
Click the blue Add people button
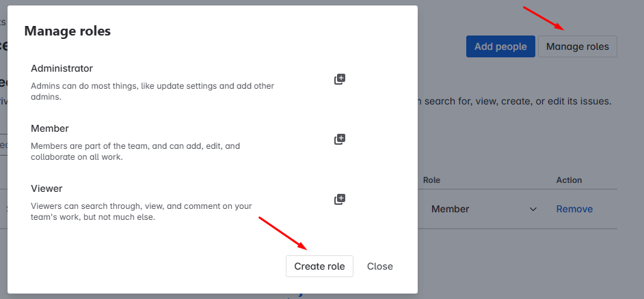click(500, 46)
